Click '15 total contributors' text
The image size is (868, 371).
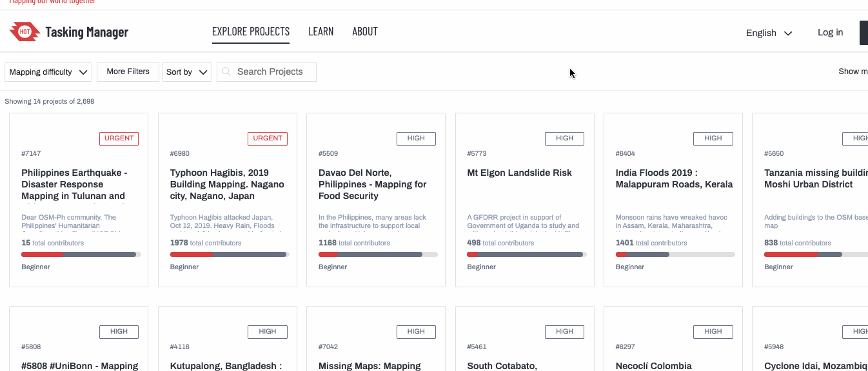(x=53, y=243)
